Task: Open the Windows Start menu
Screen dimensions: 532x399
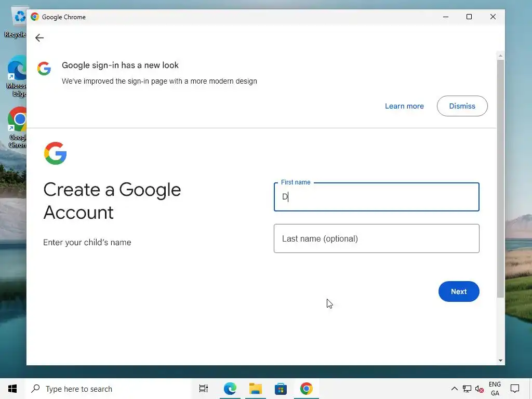Action: pos(12,389)
